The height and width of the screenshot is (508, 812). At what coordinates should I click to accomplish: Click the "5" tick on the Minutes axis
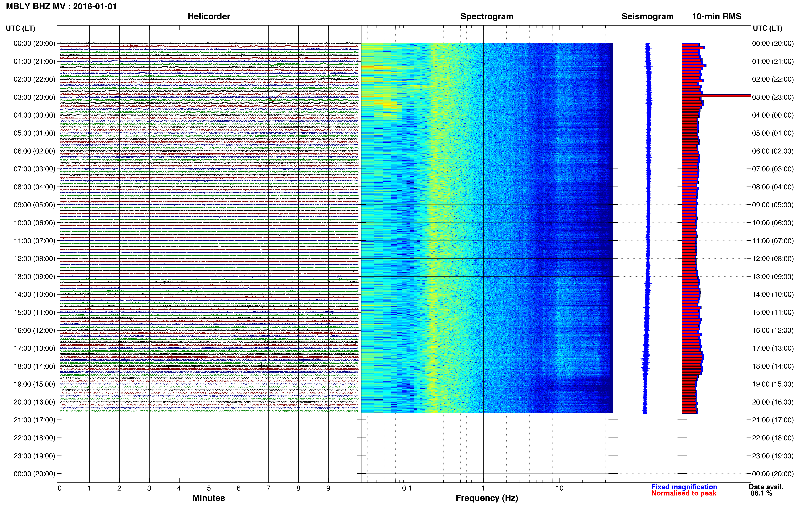[209, 488]
